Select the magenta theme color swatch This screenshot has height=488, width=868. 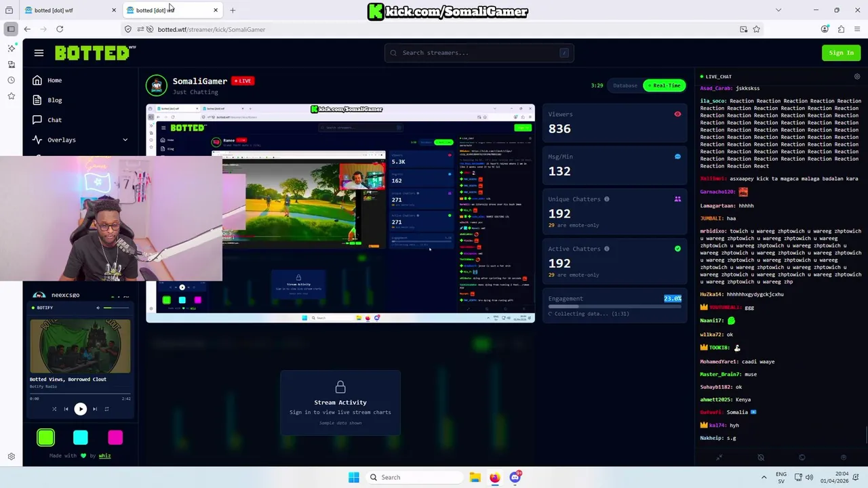[115, 438]
